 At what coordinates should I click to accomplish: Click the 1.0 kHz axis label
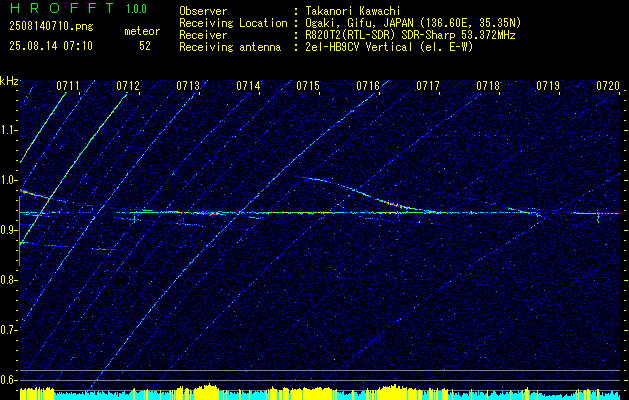pos(8,180)
